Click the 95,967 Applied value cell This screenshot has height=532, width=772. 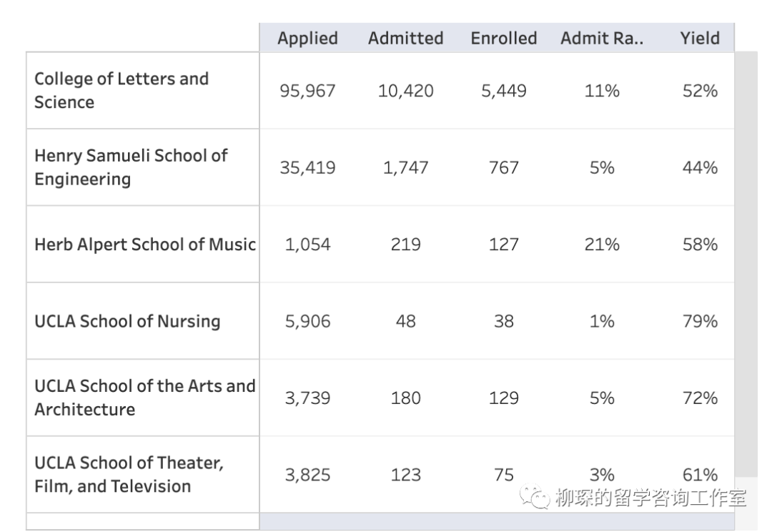click(307, 91)
